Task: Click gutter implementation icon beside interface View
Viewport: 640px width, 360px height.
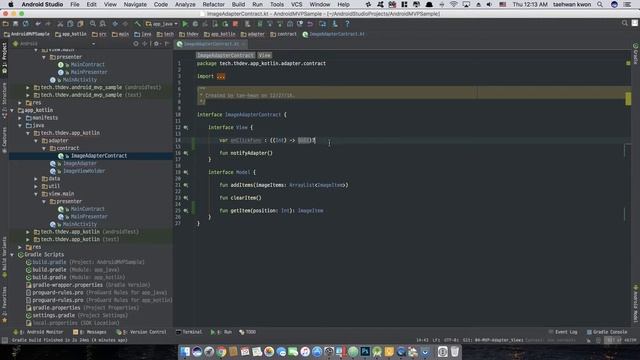Action: click(x=186, y=127)
